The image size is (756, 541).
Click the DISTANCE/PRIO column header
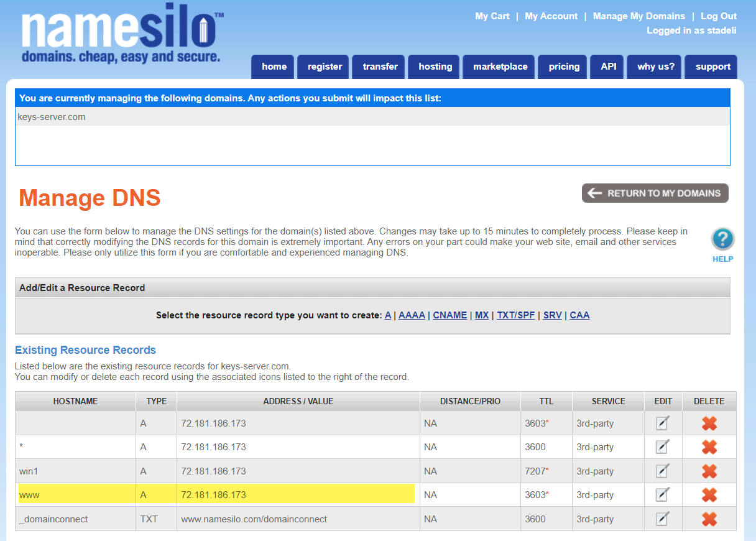(x=470, y=401)
